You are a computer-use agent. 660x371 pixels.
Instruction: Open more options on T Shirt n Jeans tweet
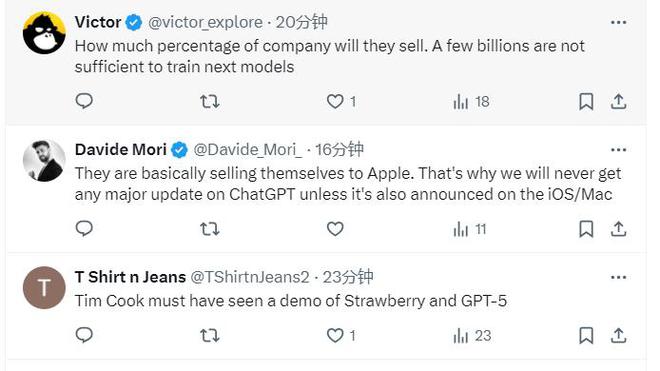618,278
